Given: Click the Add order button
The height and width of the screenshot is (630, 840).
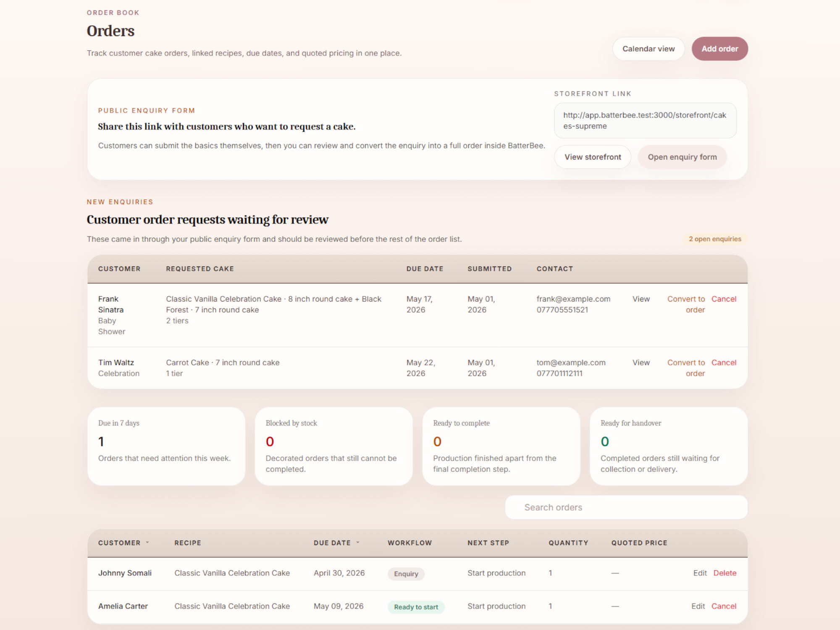Looking at the screenshot, I should point(719,49).
